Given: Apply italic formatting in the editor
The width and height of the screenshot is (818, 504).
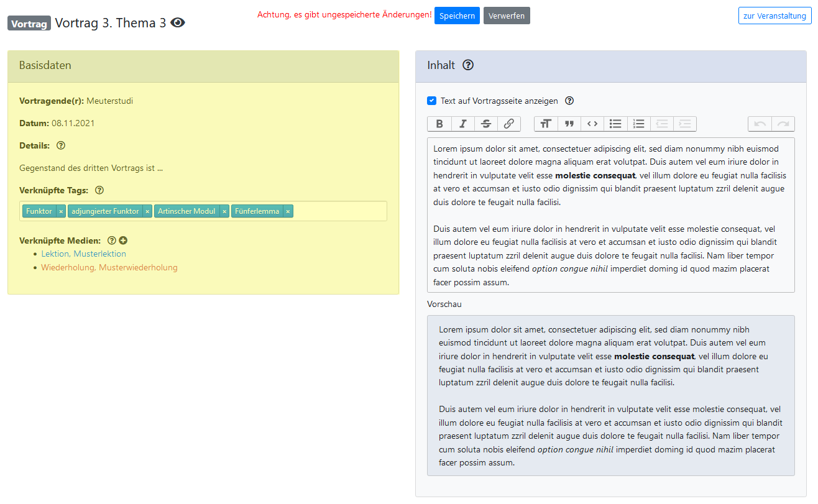Looking at the screenshot, I should [462, 124].
